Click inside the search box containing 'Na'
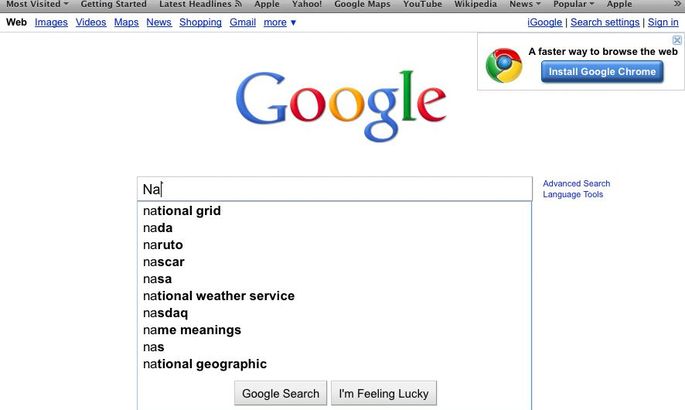 click(335, 189)
